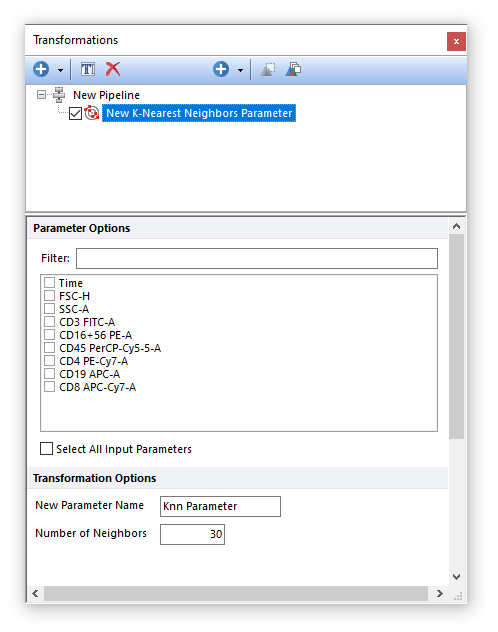Click the Filter text field
This screenshot has height=632, width=498.
click(x=257, y=258)
